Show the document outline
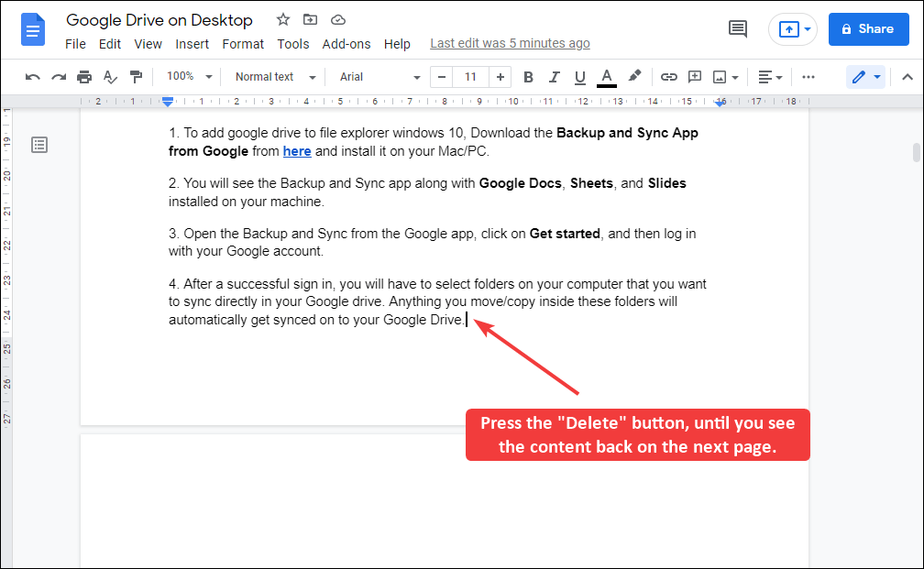The height and width of the screenshot is (569, 924). coord(38,144)
